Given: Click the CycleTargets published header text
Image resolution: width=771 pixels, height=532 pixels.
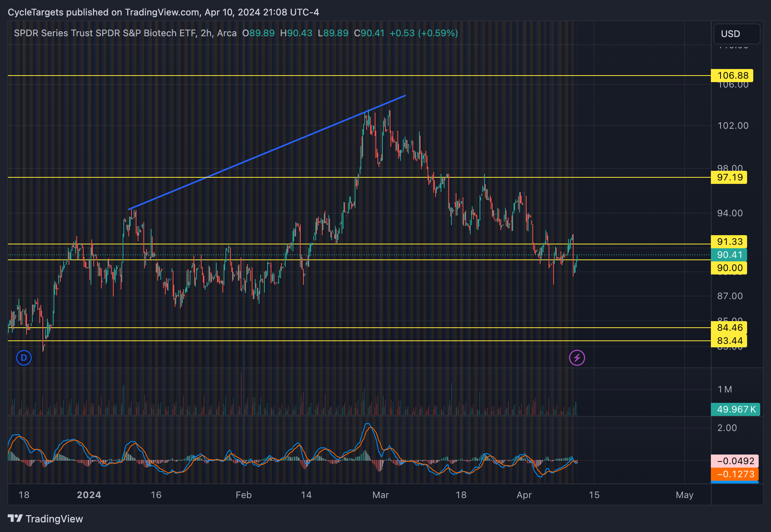Looking at the screenshot, I should pos(163,12).
